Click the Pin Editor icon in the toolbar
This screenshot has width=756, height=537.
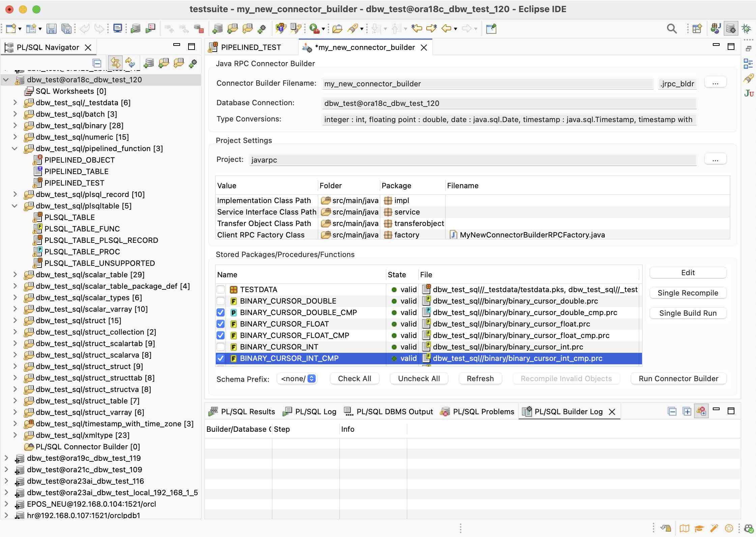coord(491,29)
